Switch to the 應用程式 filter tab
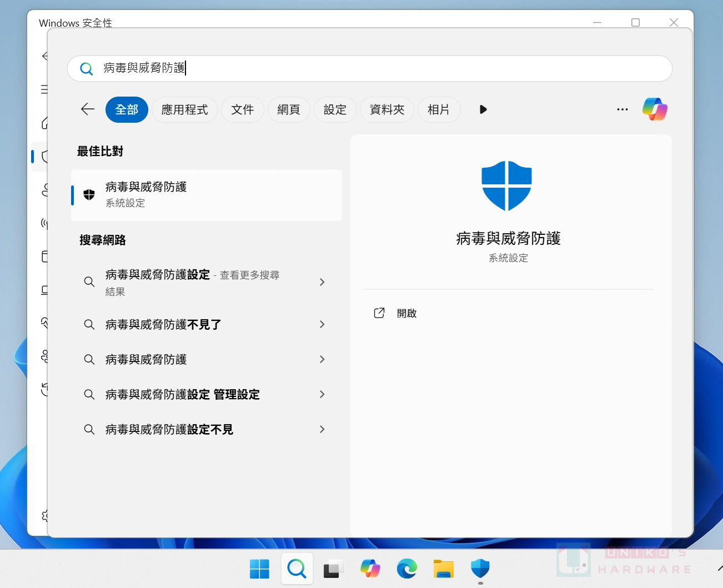This screenshot has width=723, height=588. [184, 109]
